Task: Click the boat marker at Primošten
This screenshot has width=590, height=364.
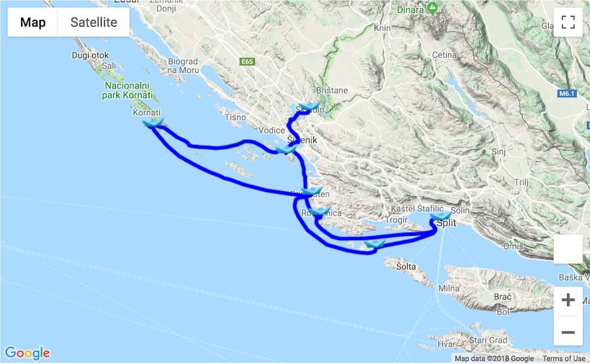Action: pos(312,191)
